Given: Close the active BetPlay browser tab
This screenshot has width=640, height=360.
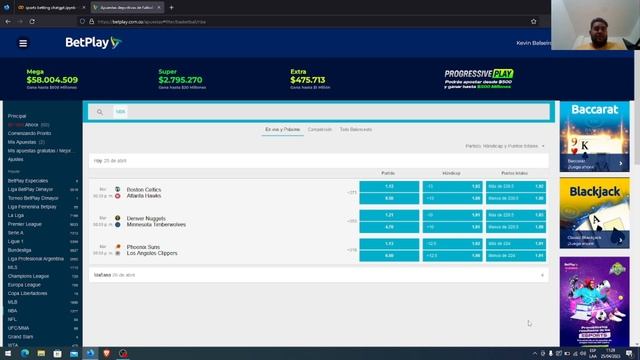Looking at the screenshot, I should click(159, 7).
